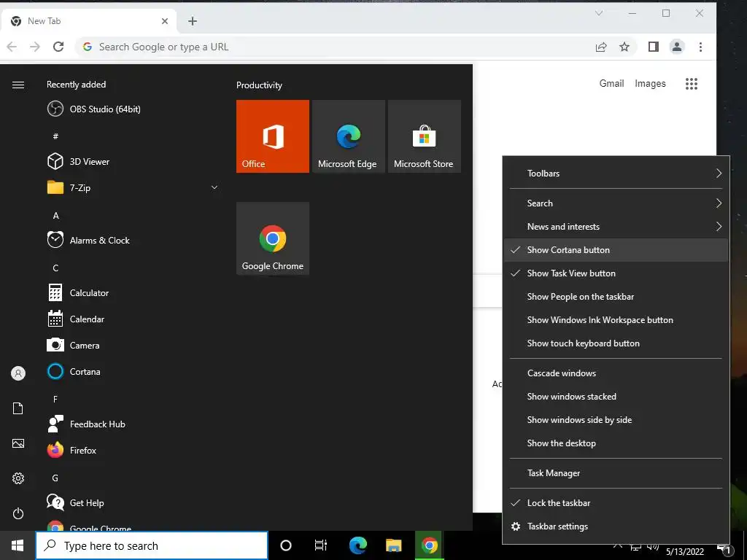Open Taskbar settings
The width and height of the screenshot is (747, 560).
(616, 526)
